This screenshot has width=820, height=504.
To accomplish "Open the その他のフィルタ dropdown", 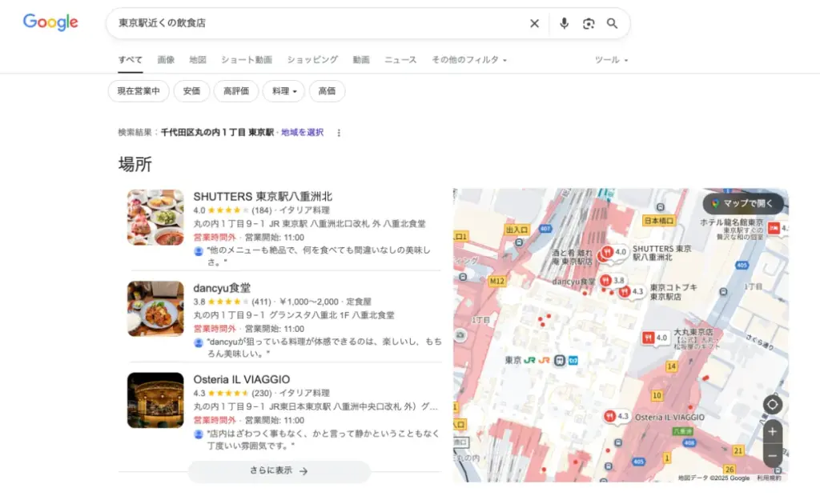I will (468, 60).
